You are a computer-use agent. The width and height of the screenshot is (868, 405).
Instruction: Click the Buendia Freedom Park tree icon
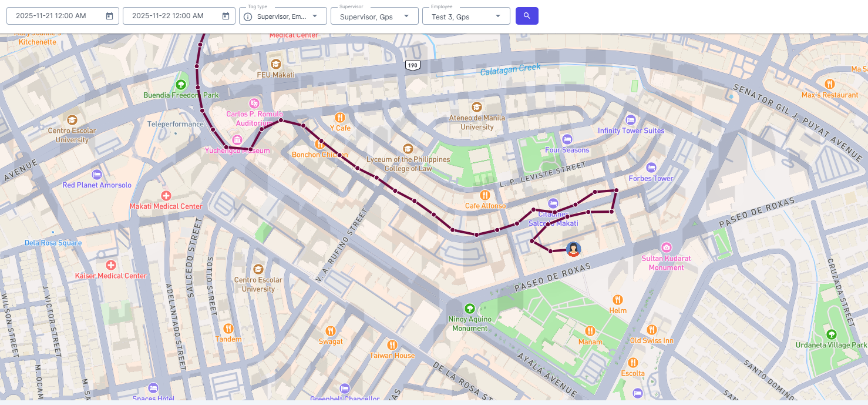point(181,85)
